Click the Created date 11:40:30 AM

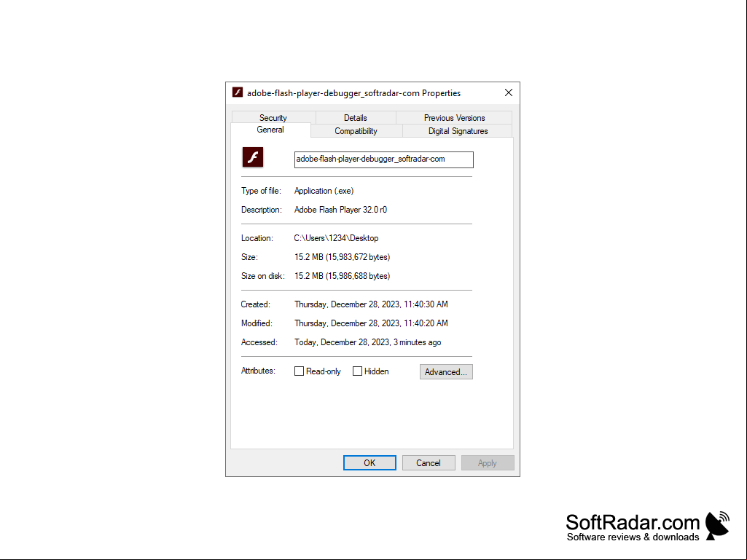click(x=371, y=304)
